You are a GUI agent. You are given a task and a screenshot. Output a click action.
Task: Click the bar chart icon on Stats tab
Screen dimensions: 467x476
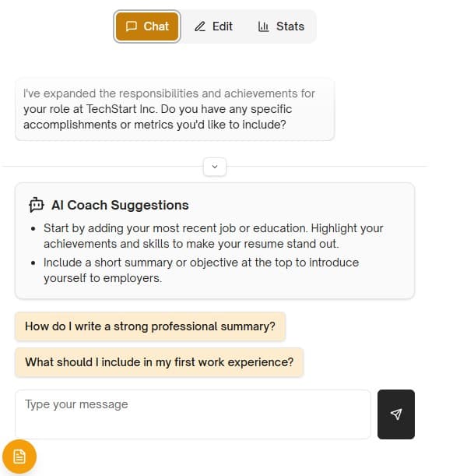pos(263,26)
